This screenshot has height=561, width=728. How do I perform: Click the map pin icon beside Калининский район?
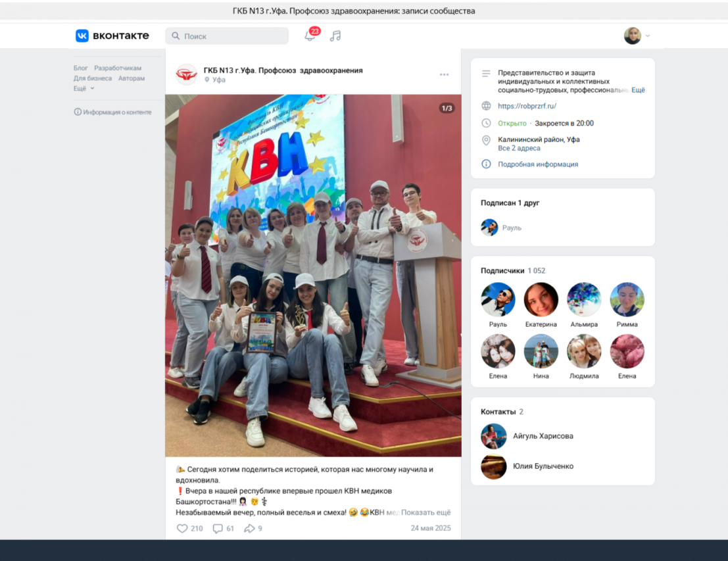coord(486,140)
